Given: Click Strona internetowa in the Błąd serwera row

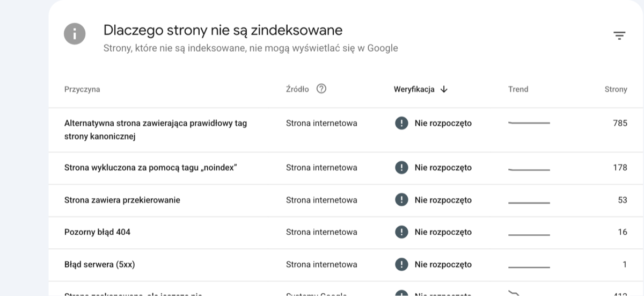Looking at the screenshot, I should tap(321, 264).
